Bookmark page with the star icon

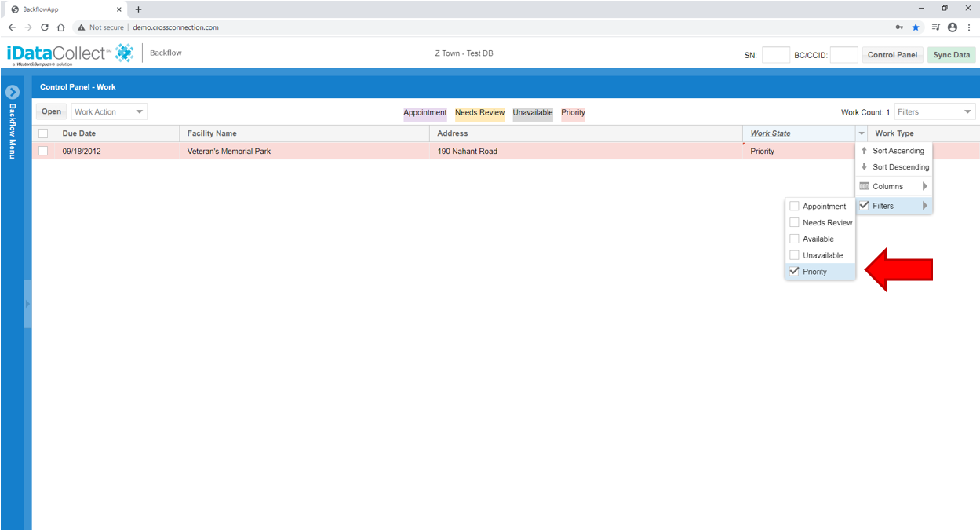[x=916, y=27]
